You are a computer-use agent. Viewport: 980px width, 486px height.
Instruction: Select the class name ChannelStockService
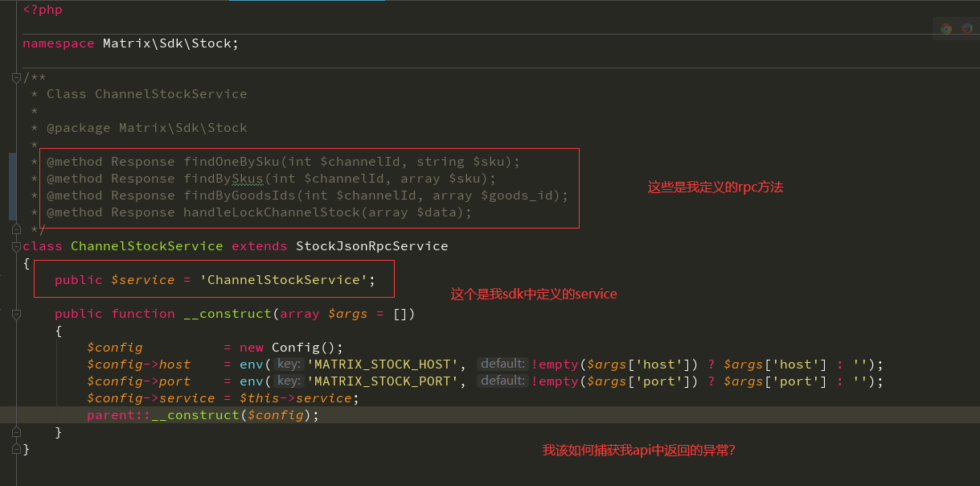coord(146,245)
